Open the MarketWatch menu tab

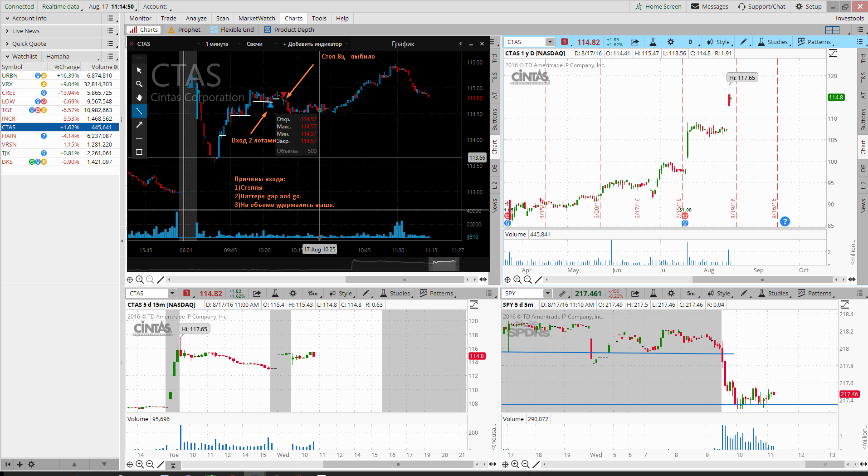tap(257, 19)
